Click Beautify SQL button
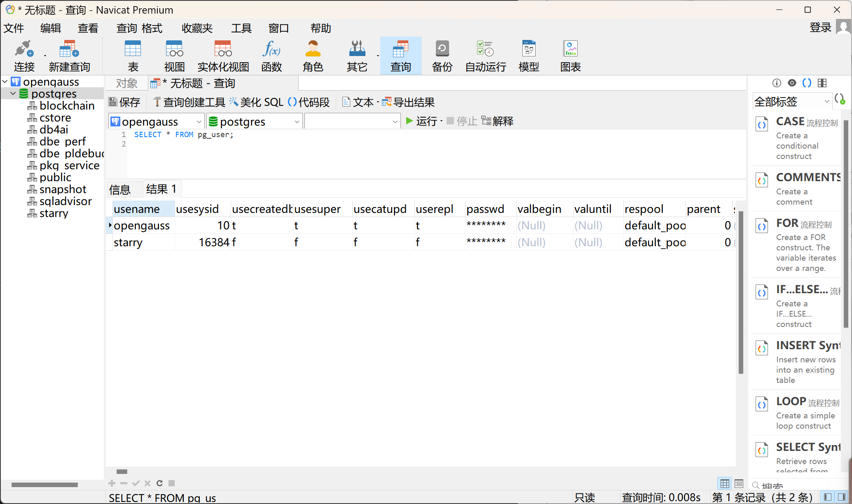The image size is (852, 504). coord(256,102)
